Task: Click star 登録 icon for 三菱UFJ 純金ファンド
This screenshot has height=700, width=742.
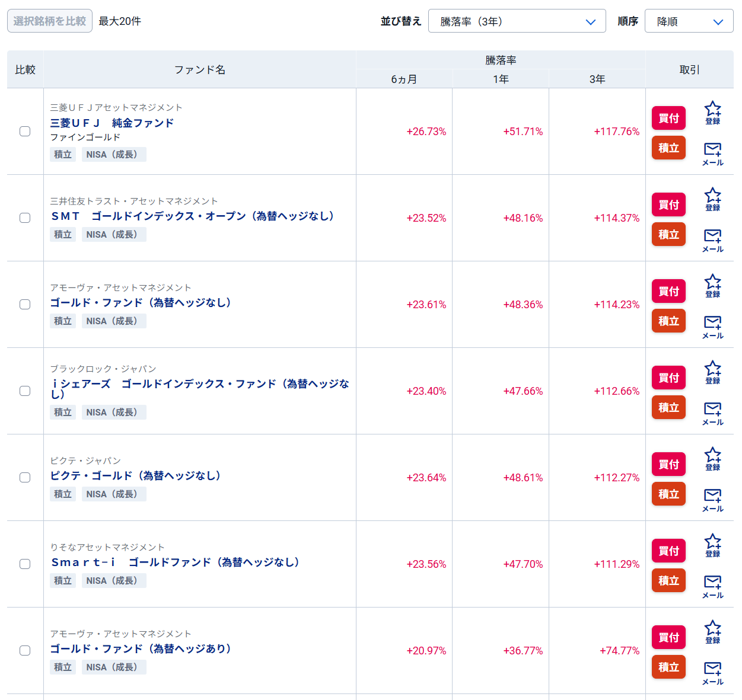Action: [x=712, y=113]
